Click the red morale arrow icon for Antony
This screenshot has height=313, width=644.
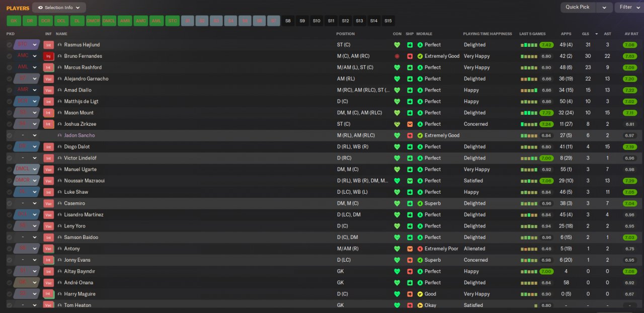coord(420,249)
